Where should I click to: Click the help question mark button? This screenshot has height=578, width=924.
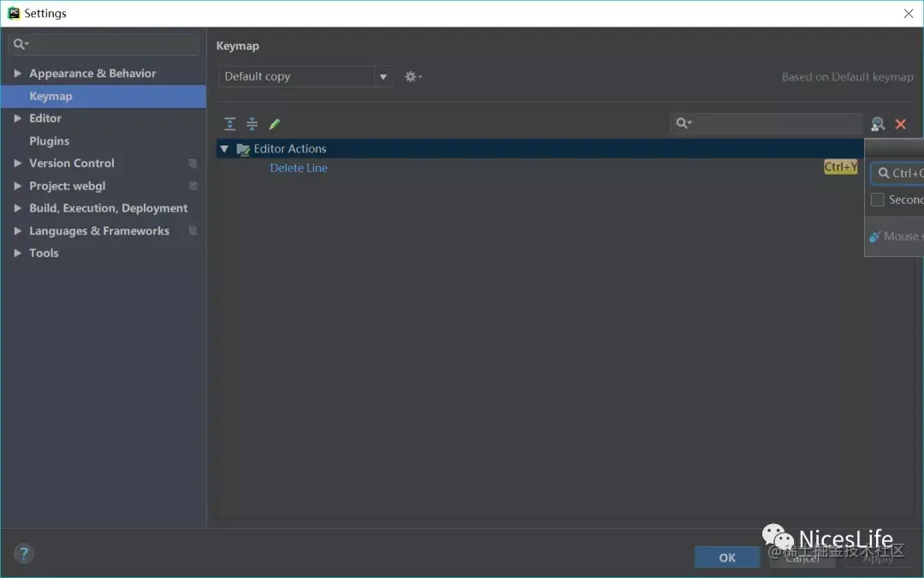pos(24,554)
